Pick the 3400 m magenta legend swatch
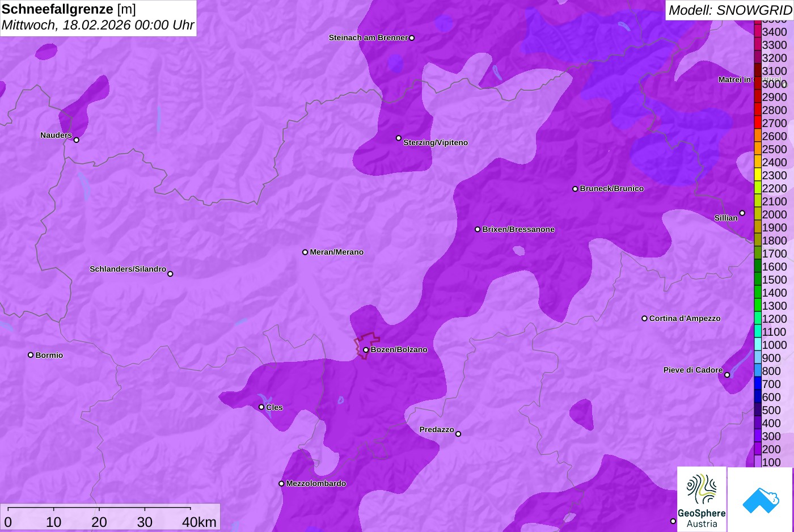 pos(757,32)
